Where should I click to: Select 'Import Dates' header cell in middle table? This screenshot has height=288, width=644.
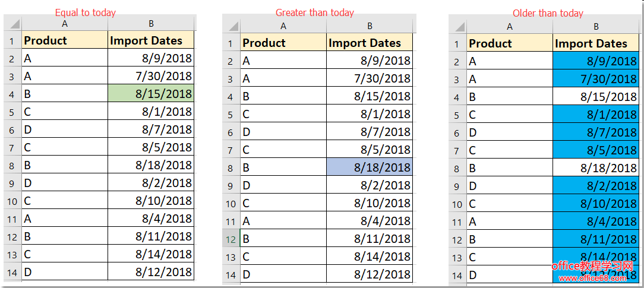369,43
